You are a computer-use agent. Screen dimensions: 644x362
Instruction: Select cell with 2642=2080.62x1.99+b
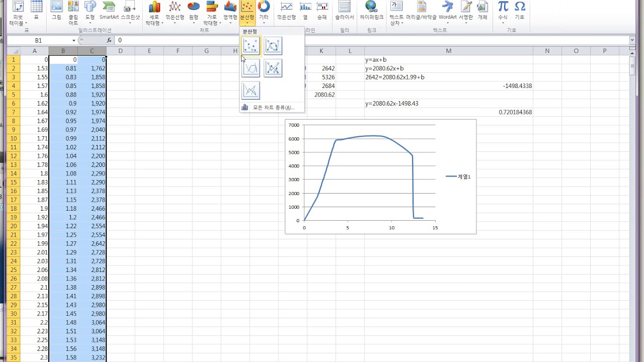[449, 77]
